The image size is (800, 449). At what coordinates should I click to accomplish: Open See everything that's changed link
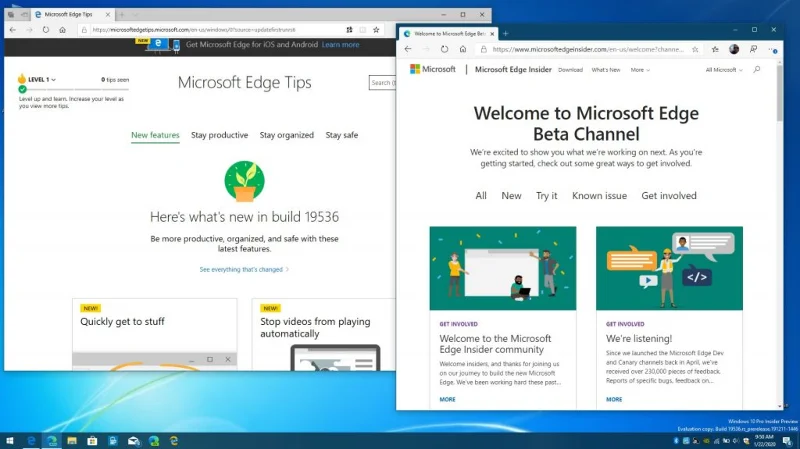click(244, 269)
